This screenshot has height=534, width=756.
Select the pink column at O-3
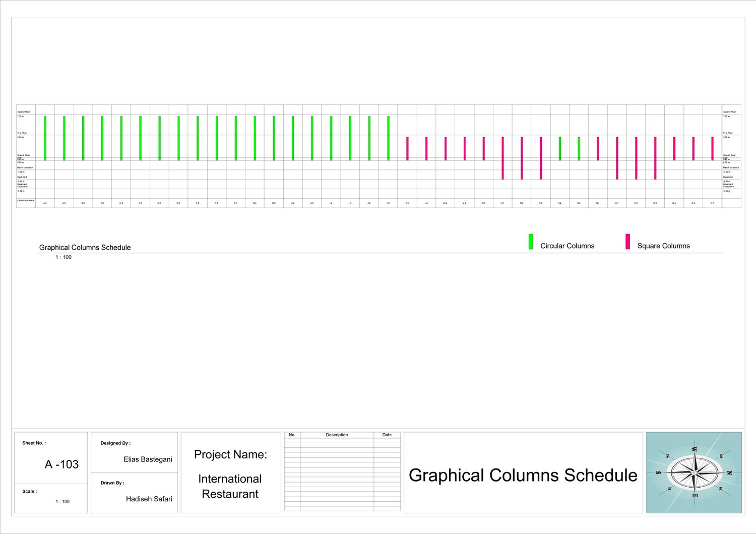[x=655, y=158]
